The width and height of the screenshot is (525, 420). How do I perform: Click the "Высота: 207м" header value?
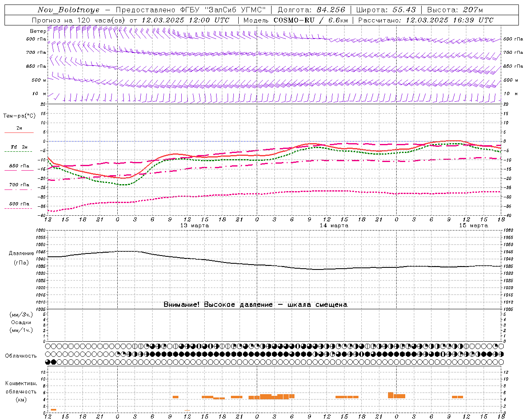[455, 10]
